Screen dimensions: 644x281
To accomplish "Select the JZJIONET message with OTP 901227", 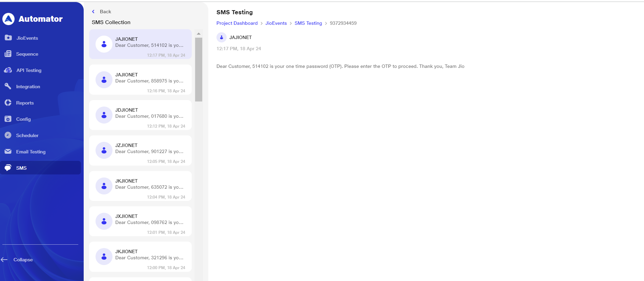I will pos(140,150).
